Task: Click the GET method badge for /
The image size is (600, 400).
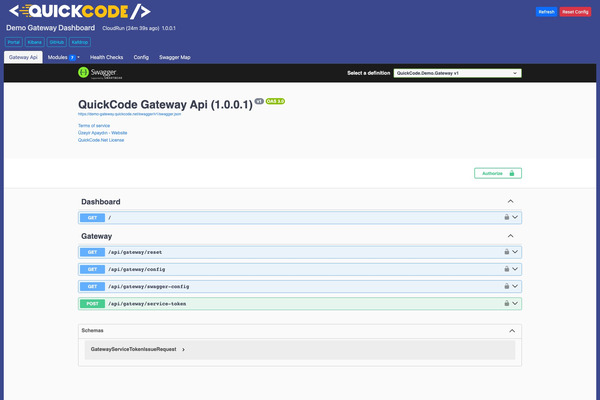Action: (92, 217)
